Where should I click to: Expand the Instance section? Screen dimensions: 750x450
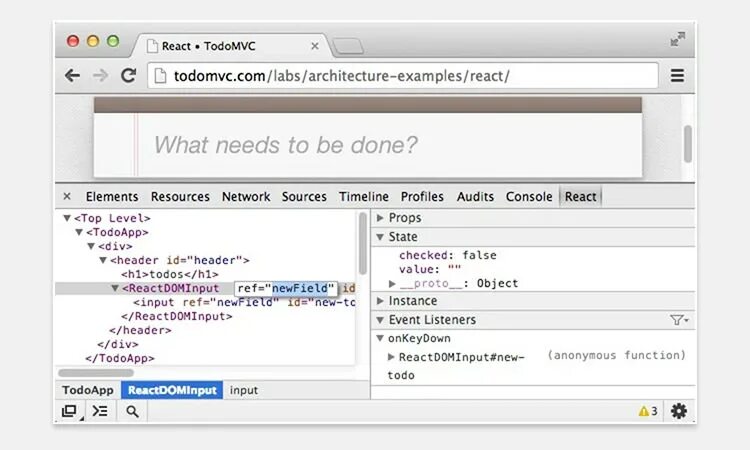(x=381, y=301)
